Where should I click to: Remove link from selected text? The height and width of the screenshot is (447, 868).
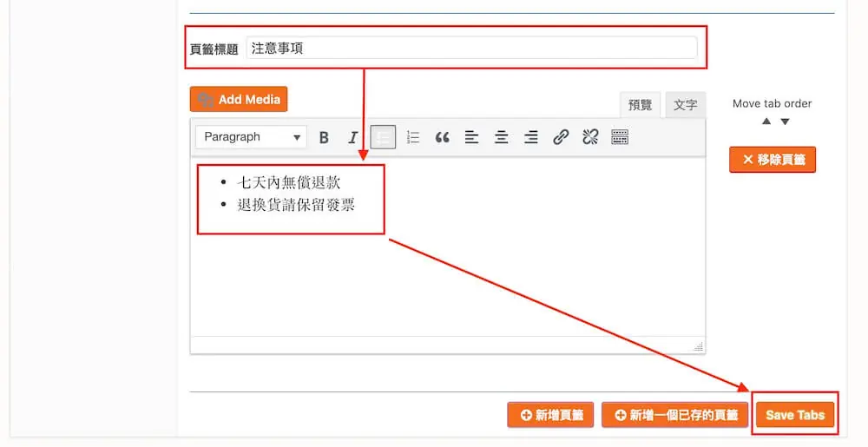pyautogui.click(x=590, y=137)
